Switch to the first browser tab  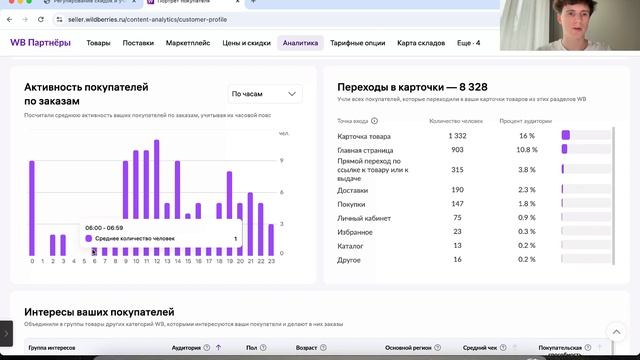click(x=90, y=2)
